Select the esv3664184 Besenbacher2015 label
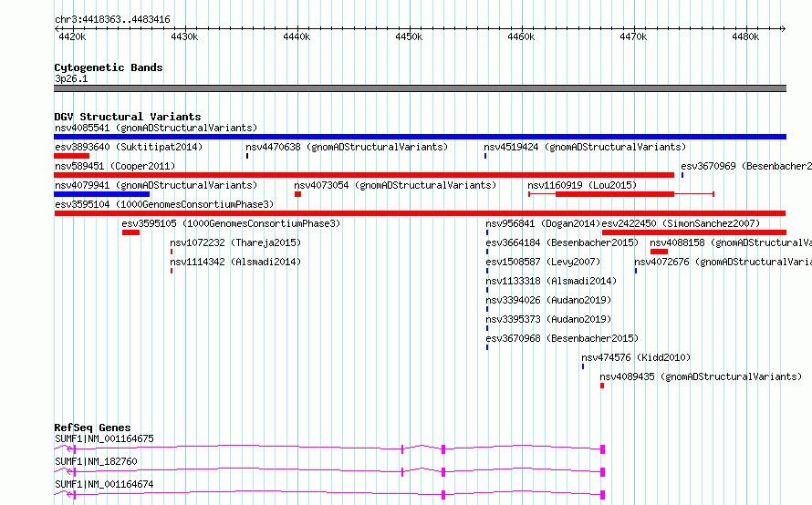Screen dimensions: 812x505 point(562,242)
